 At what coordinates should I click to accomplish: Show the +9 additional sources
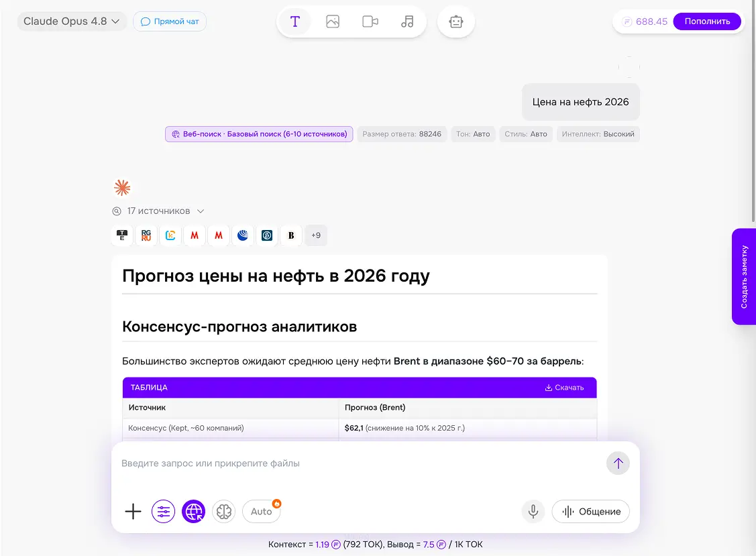(x=316, y=235)
